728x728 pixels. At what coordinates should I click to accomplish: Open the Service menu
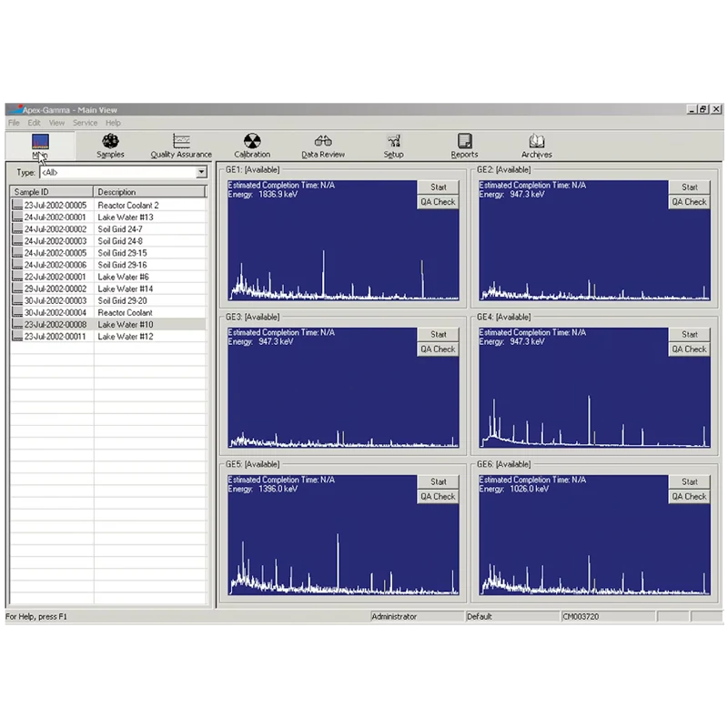coord(85,123)
